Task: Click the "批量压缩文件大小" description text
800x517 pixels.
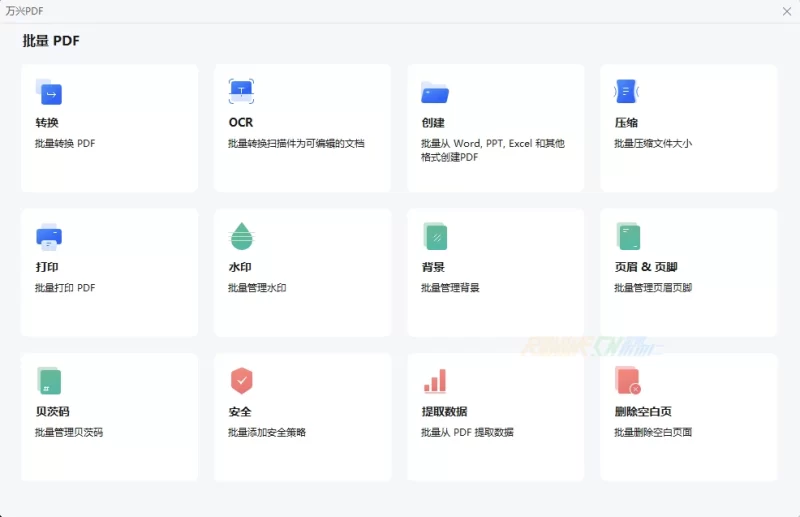Action: tap(653, 144)
